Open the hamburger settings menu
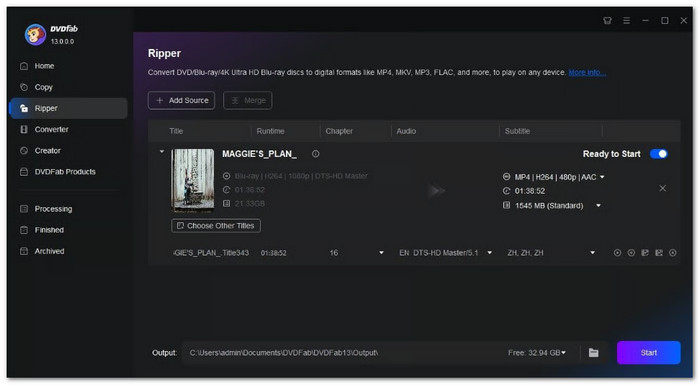 click(626, 21)
